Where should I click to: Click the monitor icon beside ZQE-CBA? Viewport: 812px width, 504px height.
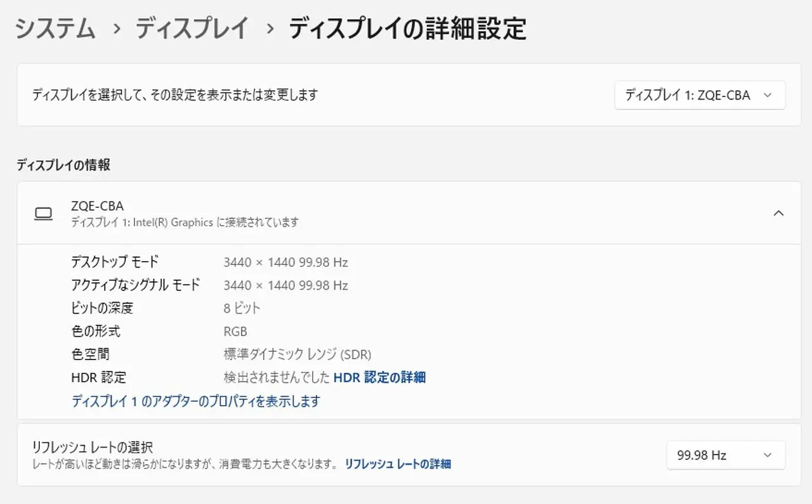coord(43,214)
